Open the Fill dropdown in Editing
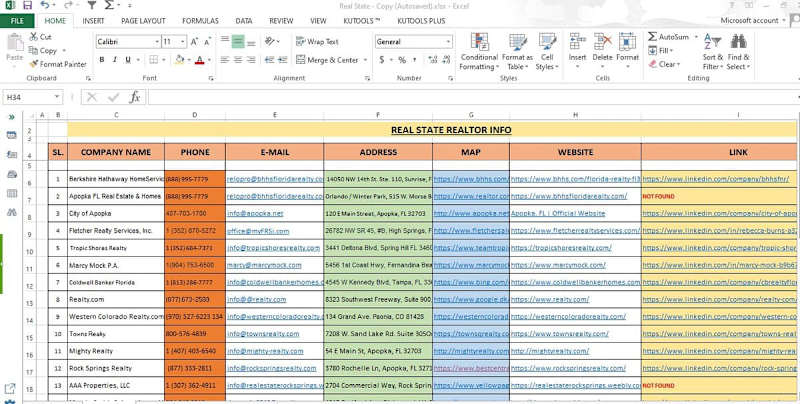This screenshot has width=800, height=404. click(x=661, y=50)
